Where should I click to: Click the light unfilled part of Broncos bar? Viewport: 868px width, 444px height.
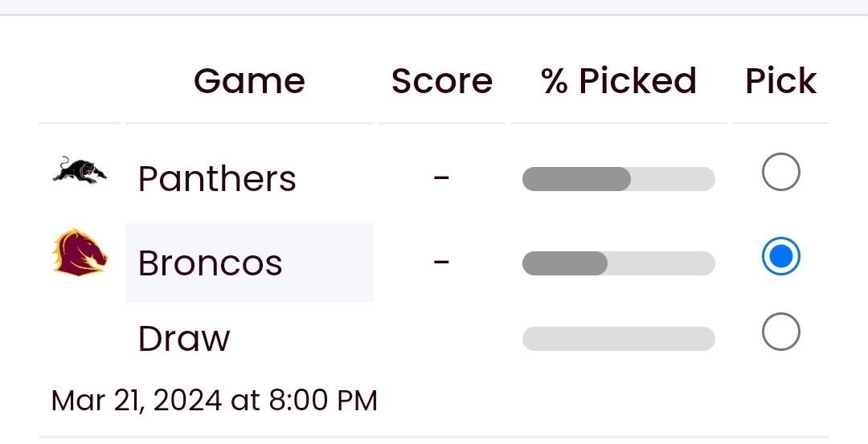tap(661, 263)
